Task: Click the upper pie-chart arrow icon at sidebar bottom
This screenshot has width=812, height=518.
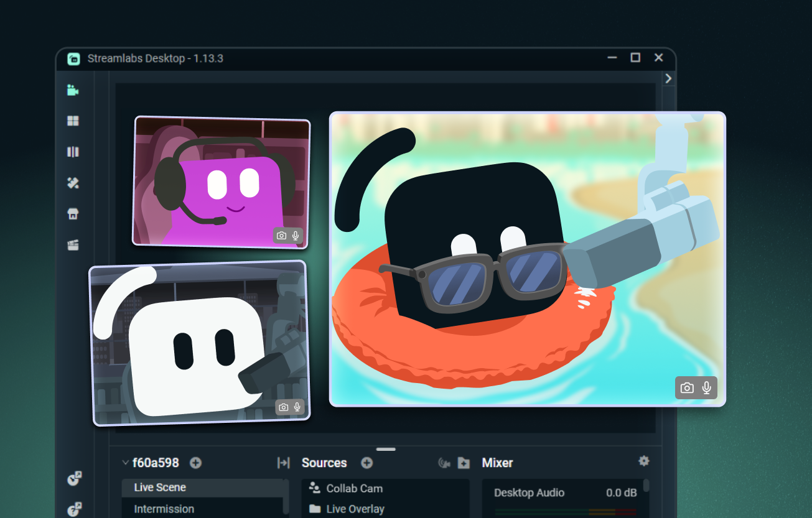Action: click(x=75, y=478)
